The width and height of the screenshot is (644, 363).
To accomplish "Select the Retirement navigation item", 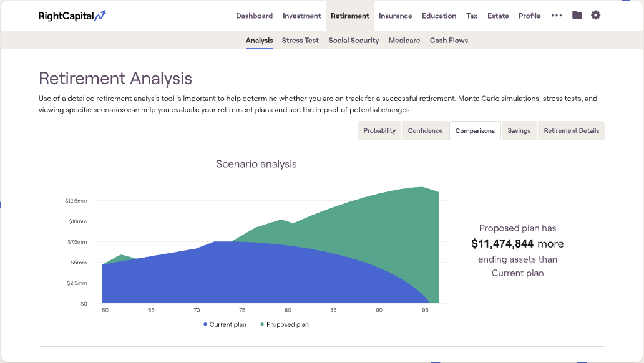I will click(350, 16).
